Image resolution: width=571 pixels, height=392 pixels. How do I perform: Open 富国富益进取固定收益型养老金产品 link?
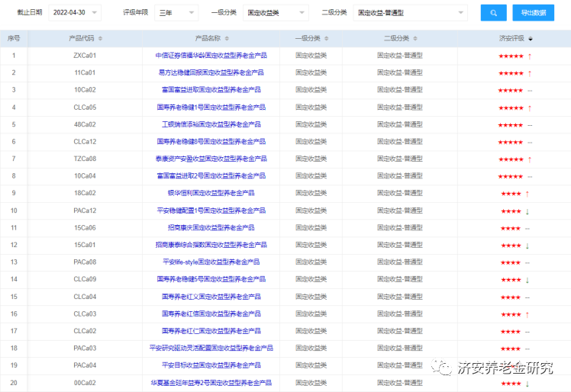pyautogui.click(x=211, y=90)
